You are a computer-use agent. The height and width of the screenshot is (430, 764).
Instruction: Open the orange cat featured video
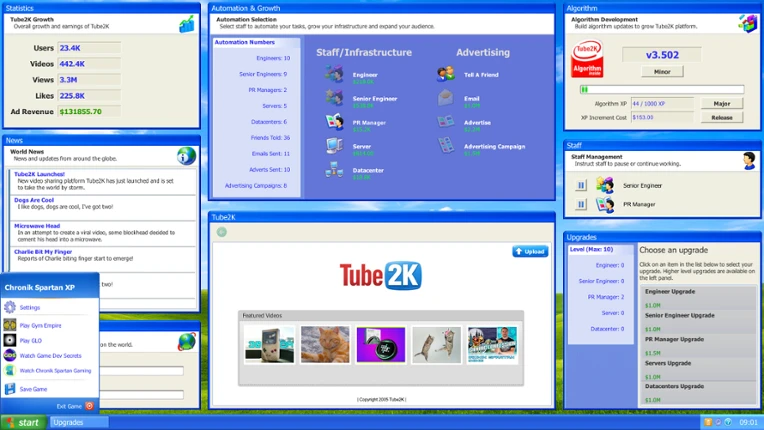click(x=325, y=345)
